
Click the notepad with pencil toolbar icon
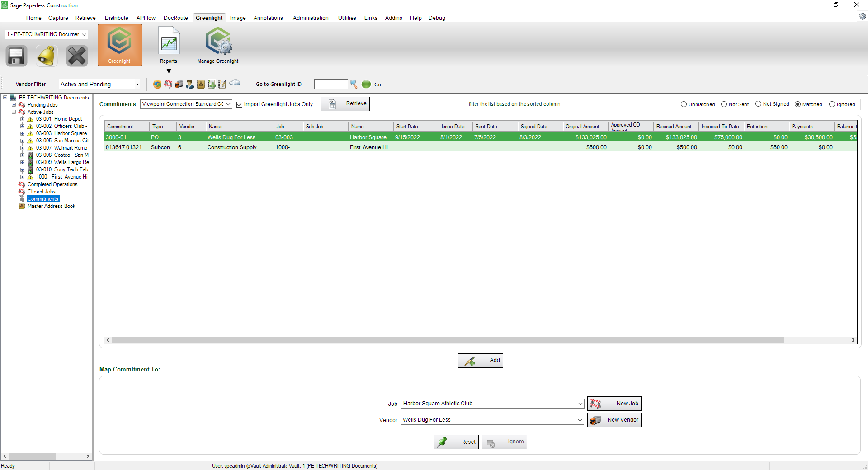pyautogui.click(x=222, y=84)
